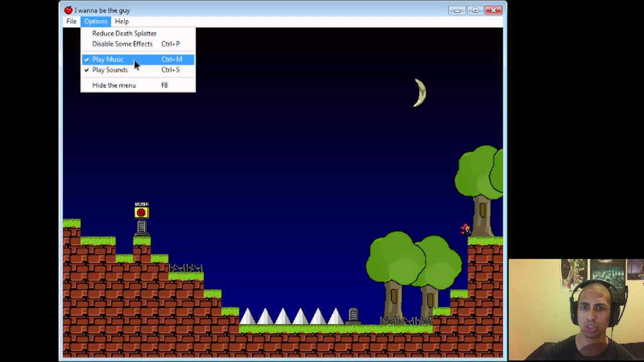Viewport: 644px width, 362px height.
Task: Uncheck Play Music in Options menu
Action: [x=138, y=59]
